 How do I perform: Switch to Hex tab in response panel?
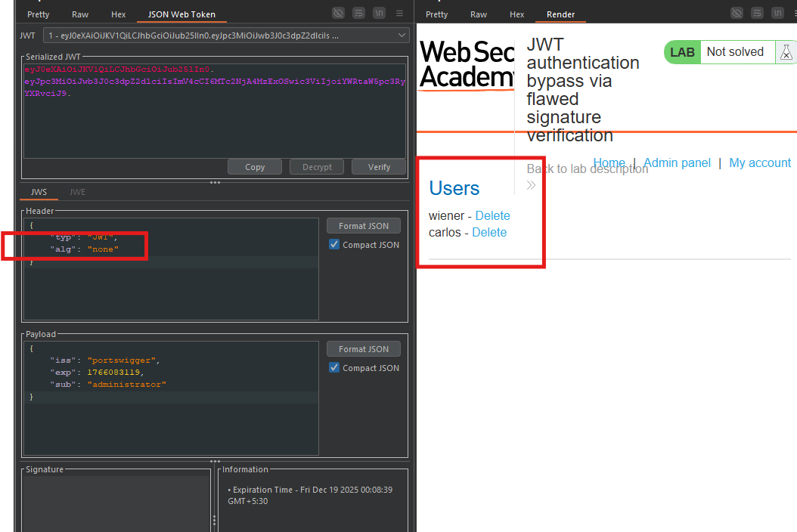coord(517,14)
